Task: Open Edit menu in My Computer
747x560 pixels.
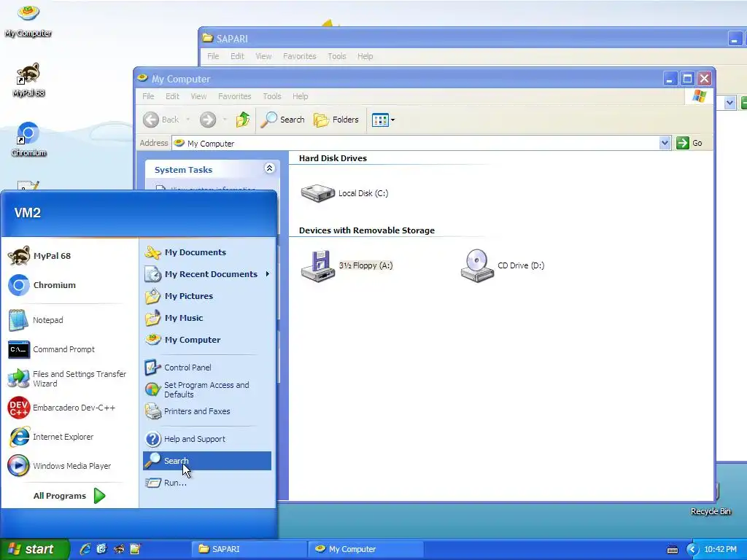Action: (172, 96)
